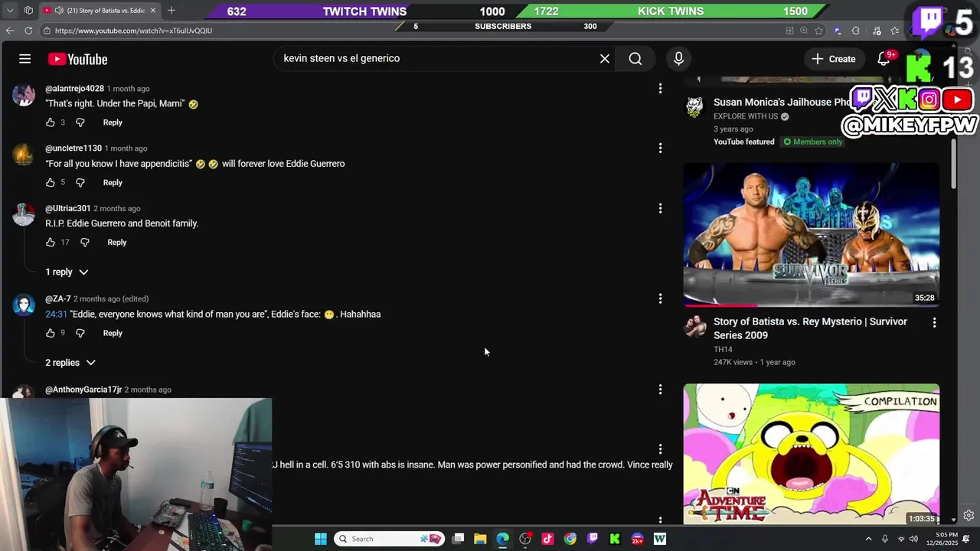Open the options menu for @uncletre1130 comment
This screenshot has width=980, height=551.
pos(660,148)
